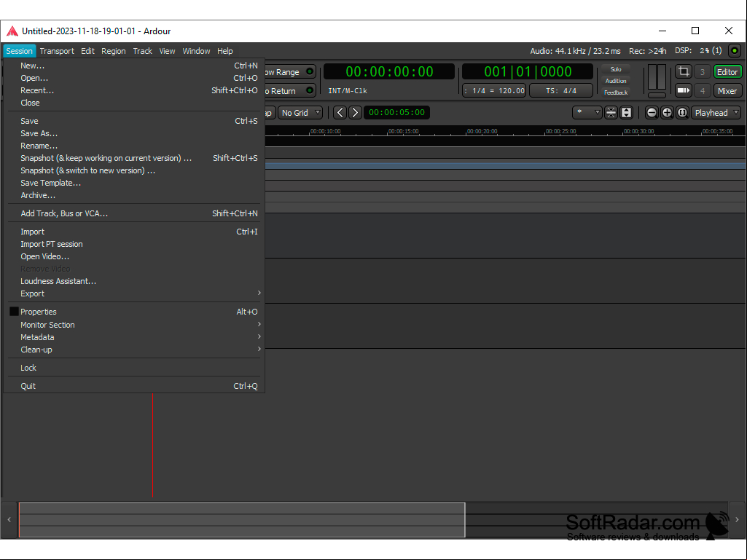The width and height of the screenshot is (747, 560).
Task: Choose Archive... from Session menu
Action: coord(134,195)
